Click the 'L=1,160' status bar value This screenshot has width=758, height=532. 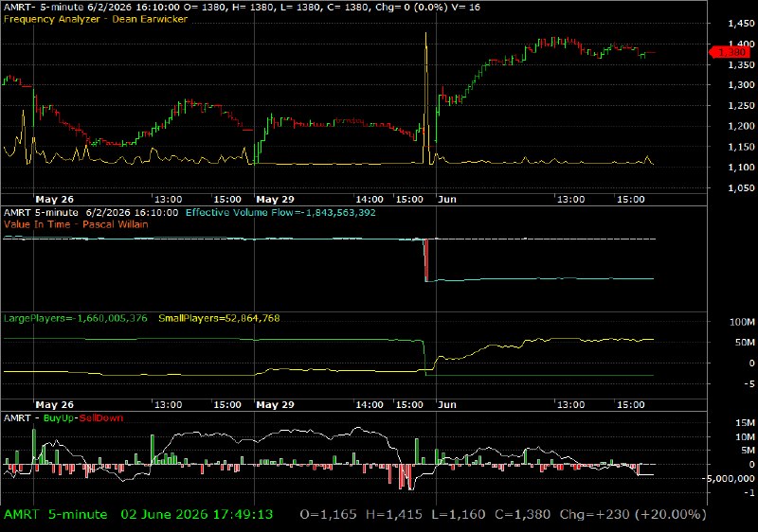pyautogui.click(x=459, y=515)
